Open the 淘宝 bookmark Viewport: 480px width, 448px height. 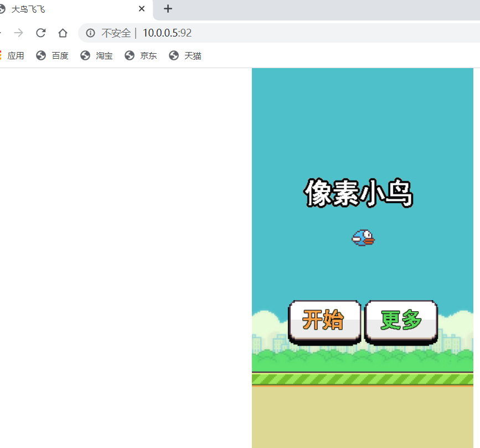[x=97, y=55]
